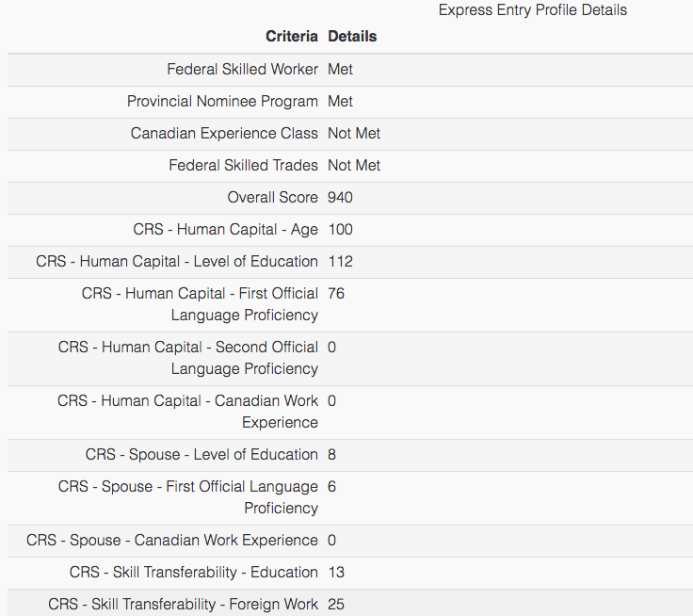The height and width of the screenshot is (616, 693).
Task: Click the Spouse Canadian Work Experience row label
Action: pyautogui.click(x=172, y=541)
